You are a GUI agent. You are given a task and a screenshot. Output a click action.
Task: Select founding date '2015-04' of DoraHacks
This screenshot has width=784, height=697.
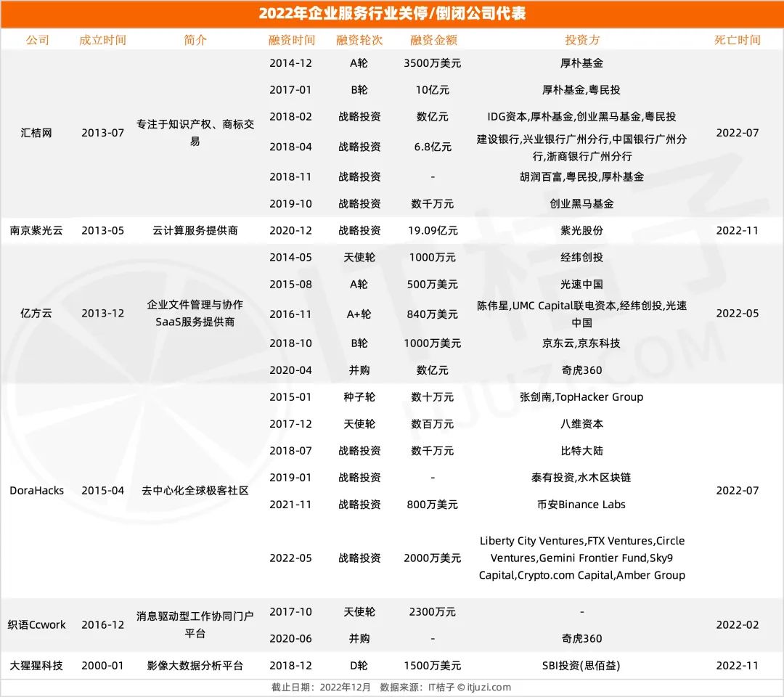click(x=102, y=491)
